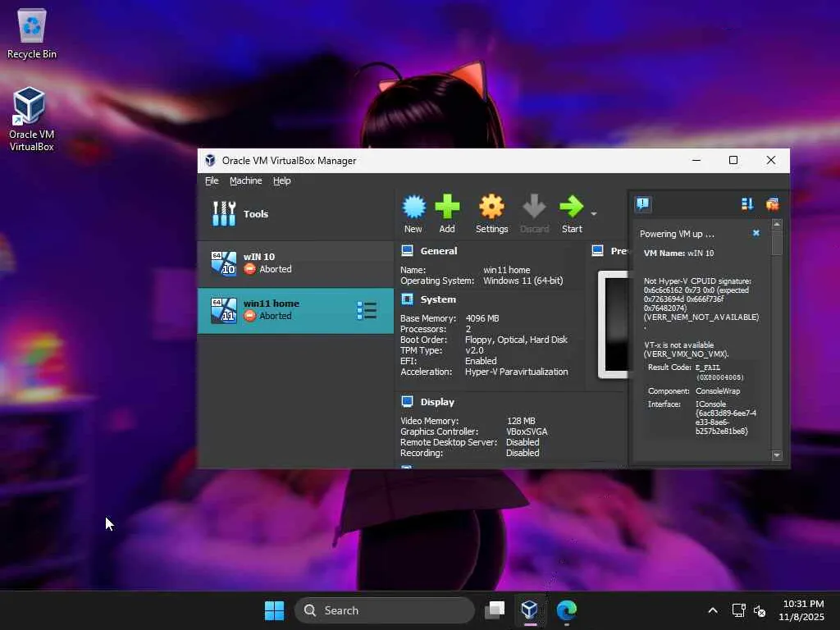The width and height of the screenshot is (840, 630).
Task: Open the Recycle Bin desktop icon
Action: tap(32, 33)
